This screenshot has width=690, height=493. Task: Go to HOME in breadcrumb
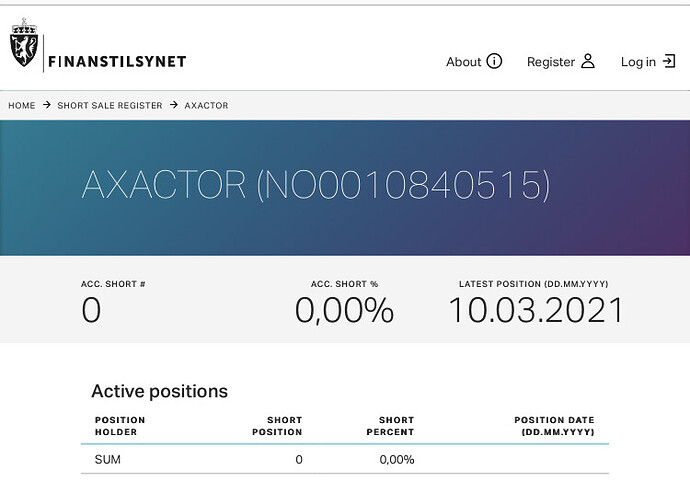pos(22,106)
